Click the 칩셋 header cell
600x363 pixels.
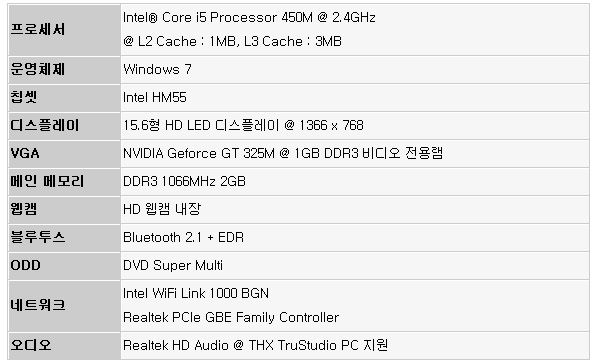pyautogui.click(x=64, y=98)
